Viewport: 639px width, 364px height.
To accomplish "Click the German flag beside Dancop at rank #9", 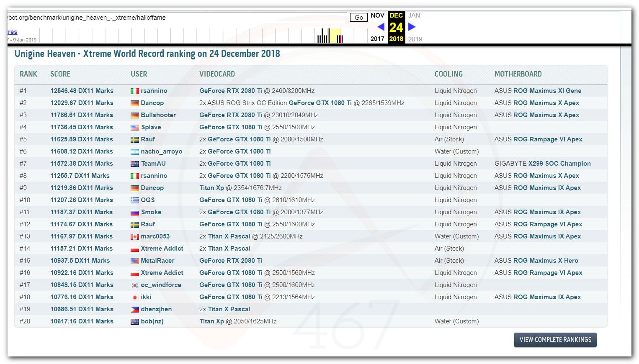I will tap(135, 188).
